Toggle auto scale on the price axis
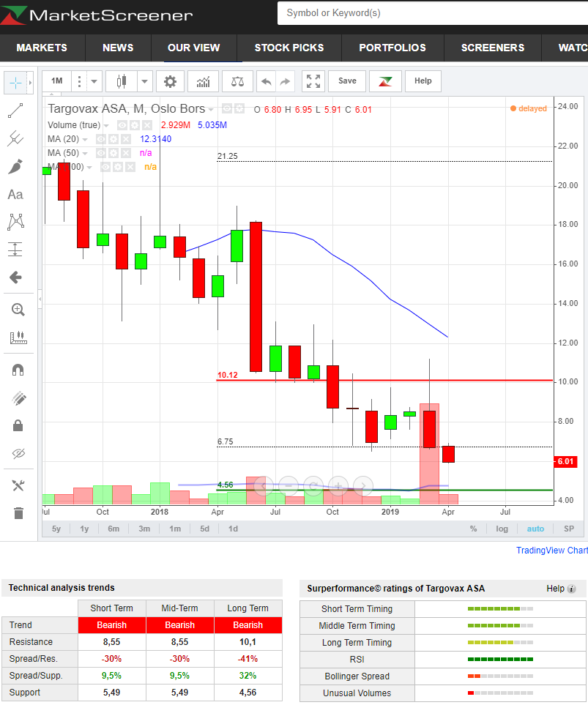The width and height of the screenshot is (588, 705). 535,529
